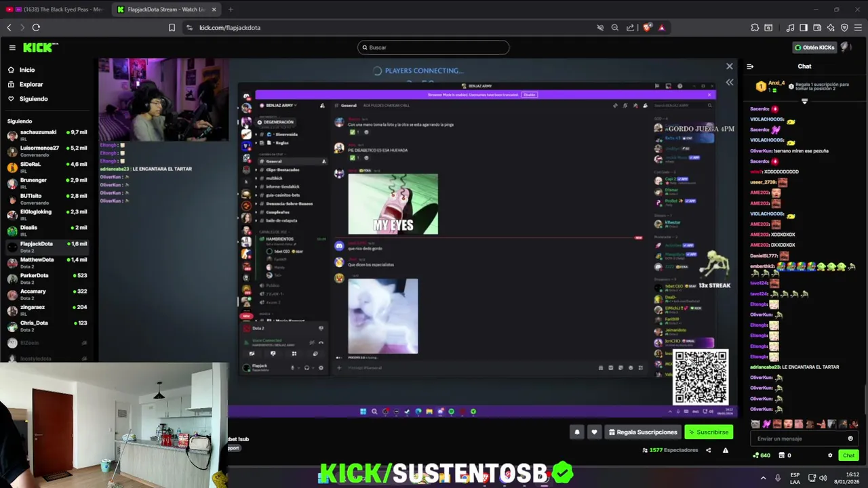Click the green Suscribirse button
Viewport: 868px width, 488px height.
coord(709,432)
